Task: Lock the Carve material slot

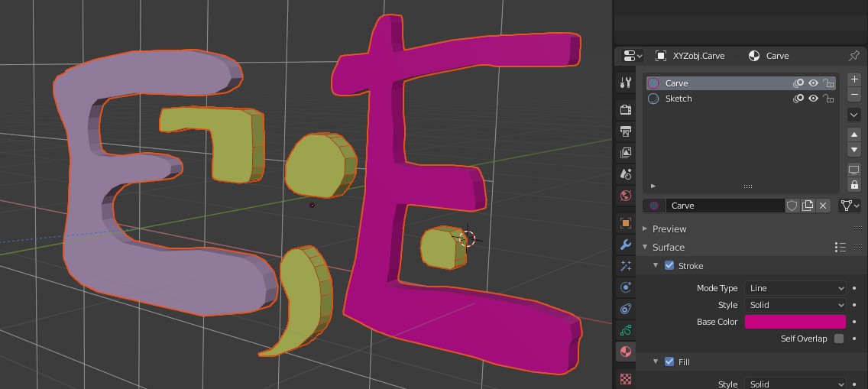Action: pos(828,83)
